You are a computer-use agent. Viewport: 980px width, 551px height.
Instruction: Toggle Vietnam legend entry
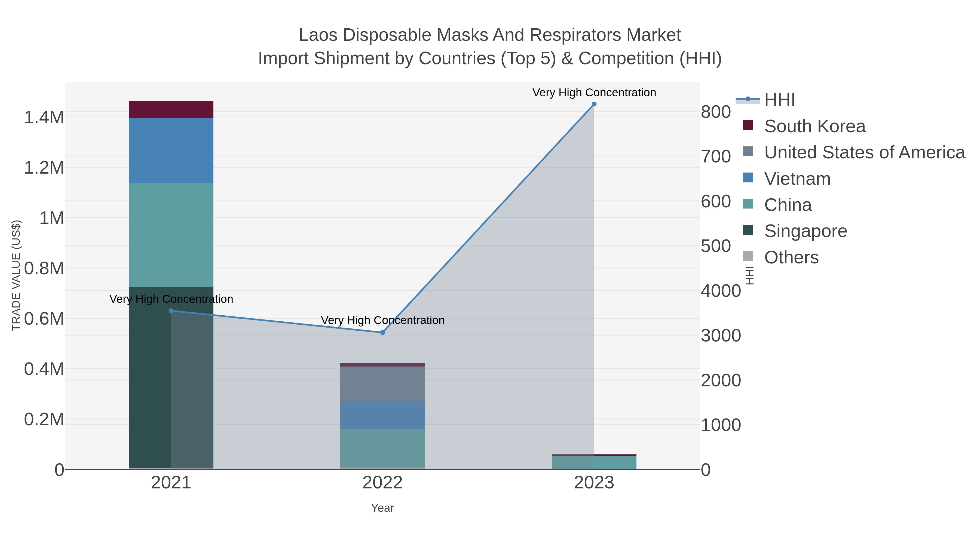[x=786, y=178]
